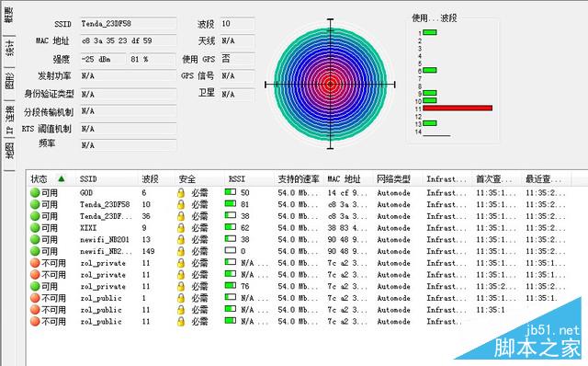Click the red channel 11 usage bar
This screenshot has height=366, width=588.
(458, 109)
